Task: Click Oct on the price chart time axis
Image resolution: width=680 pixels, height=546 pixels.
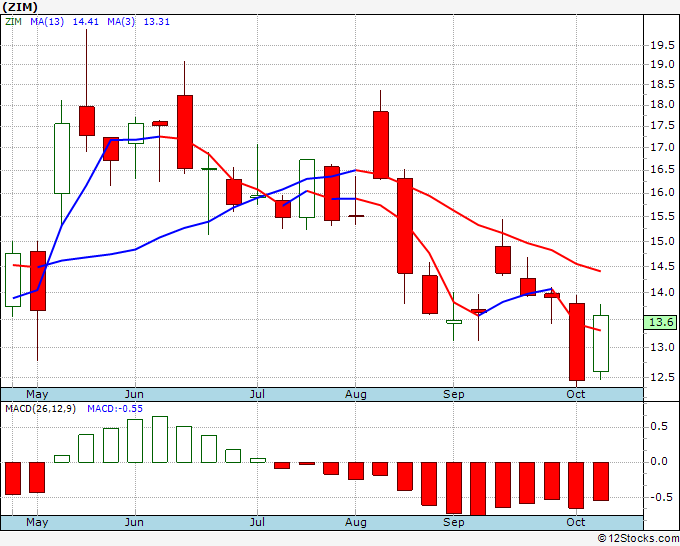Action: pos(576,394)
